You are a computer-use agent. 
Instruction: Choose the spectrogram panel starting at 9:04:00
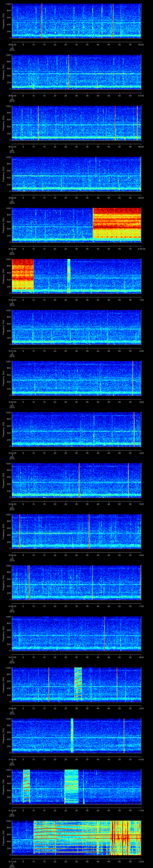pyautogui.click(x=76, y=481)
